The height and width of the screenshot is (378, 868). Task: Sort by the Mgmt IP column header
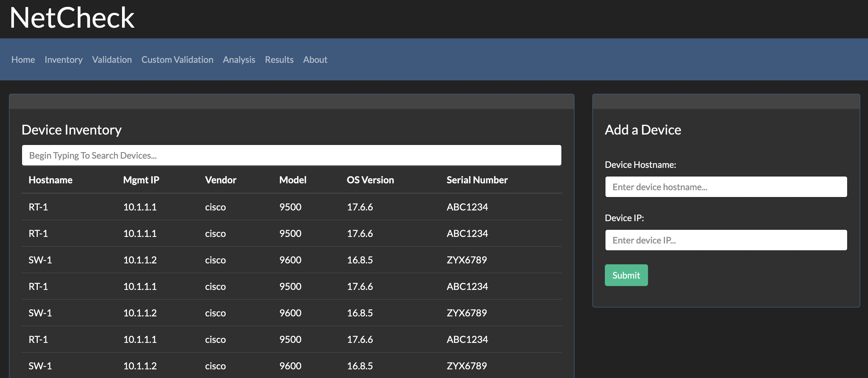(x=141, y=180)
